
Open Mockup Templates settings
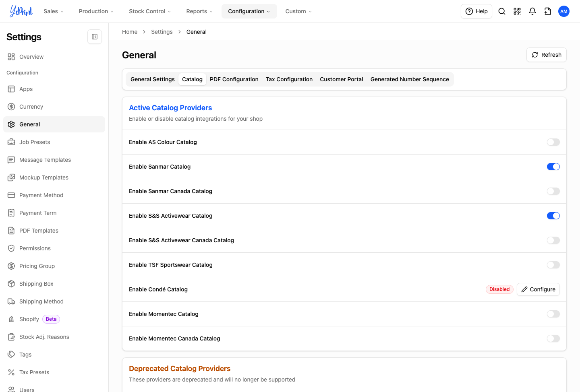pyautogui.click(x=54, y=177)
